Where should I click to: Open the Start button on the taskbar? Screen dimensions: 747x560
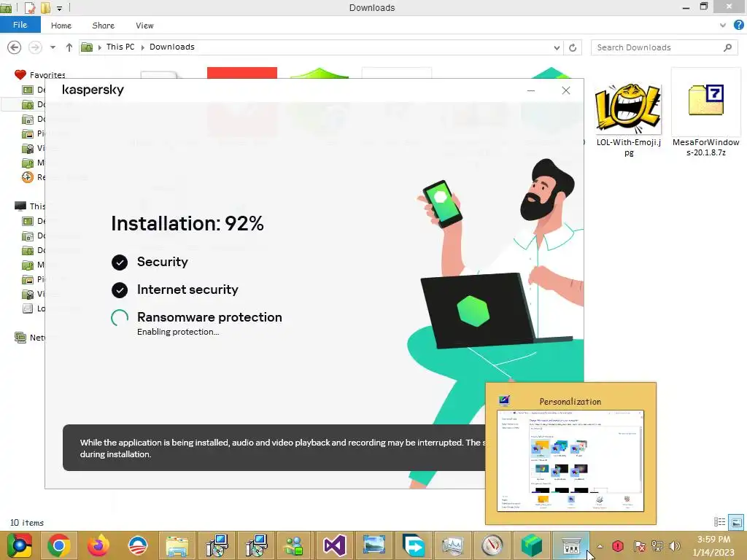[x=19, y=545]
